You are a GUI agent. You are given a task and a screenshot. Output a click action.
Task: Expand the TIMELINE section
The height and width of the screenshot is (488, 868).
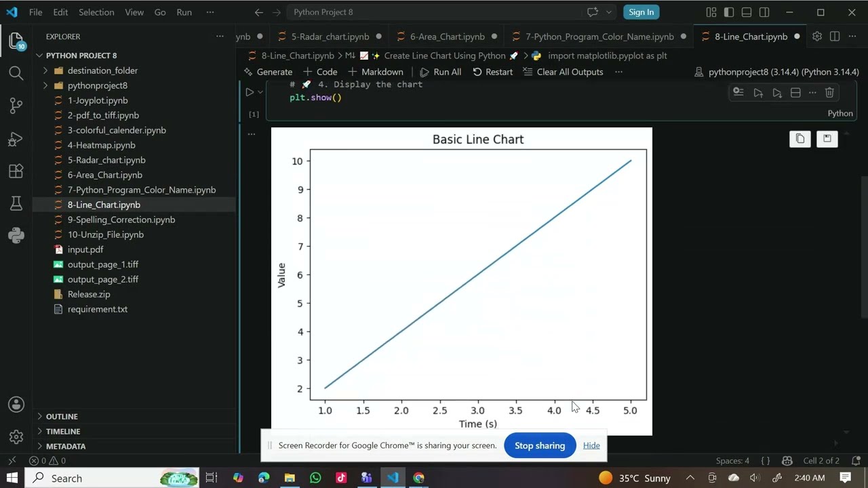click(39, 431)
